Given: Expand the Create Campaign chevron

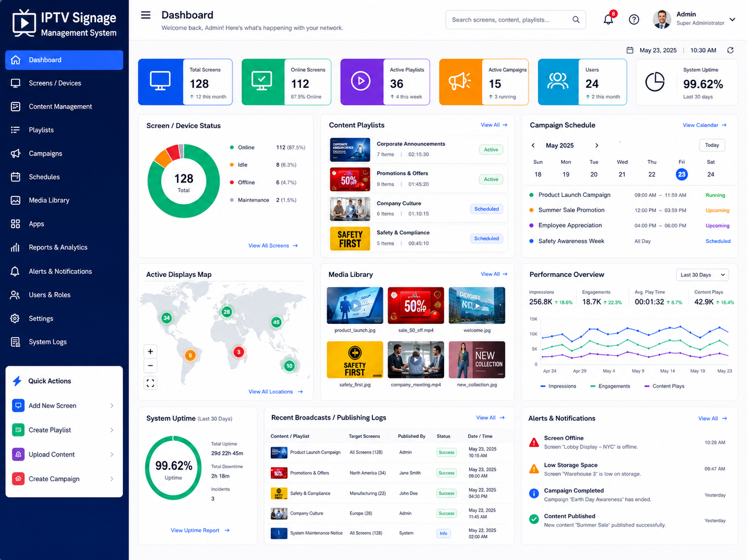Looking at the screenshot, I should 112,479.
